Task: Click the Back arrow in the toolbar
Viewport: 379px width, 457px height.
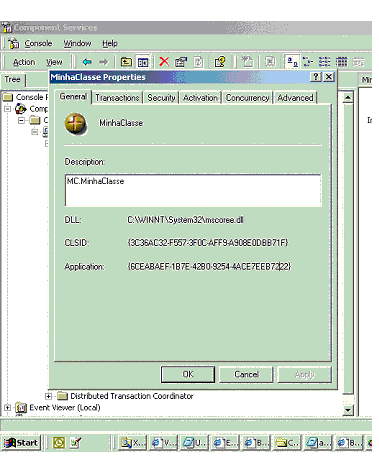Action: [x=87, y=62]
